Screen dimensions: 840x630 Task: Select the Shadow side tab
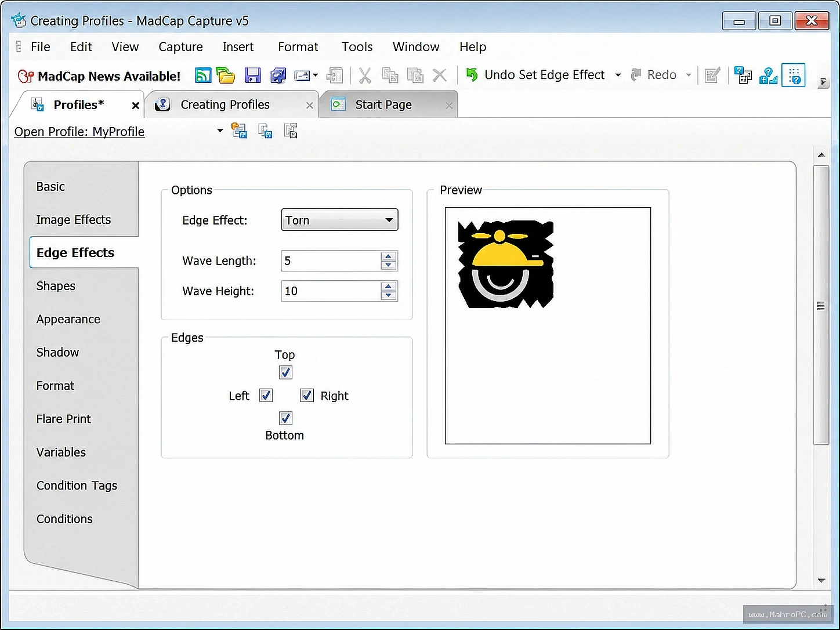[x=57, y=353]
